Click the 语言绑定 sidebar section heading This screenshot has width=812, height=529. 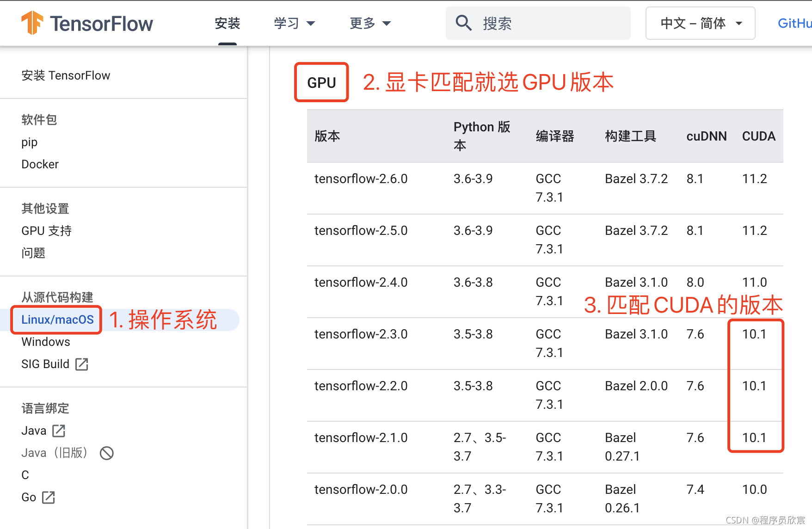click(x=45, y=408)
